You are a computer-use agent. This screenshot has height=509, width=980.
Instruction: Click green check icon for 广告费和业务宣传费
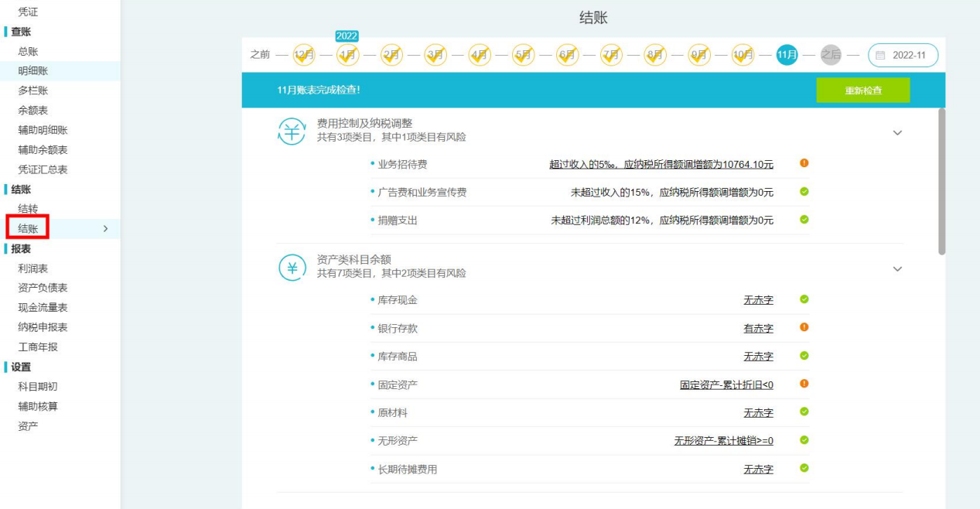point(804,191)
